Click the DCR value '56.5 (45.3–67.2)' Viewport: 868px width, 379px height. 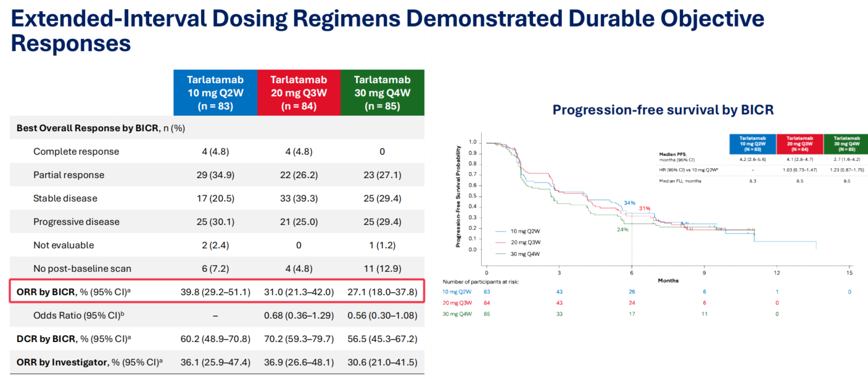pyautogui.click(x=382, y=339)
